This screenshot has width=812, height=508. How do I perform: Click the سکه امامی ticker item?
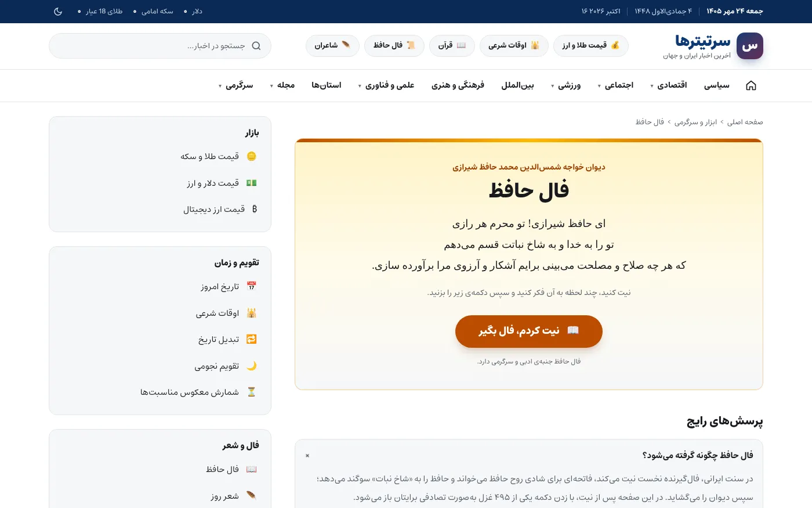click(x=157, y=12)
